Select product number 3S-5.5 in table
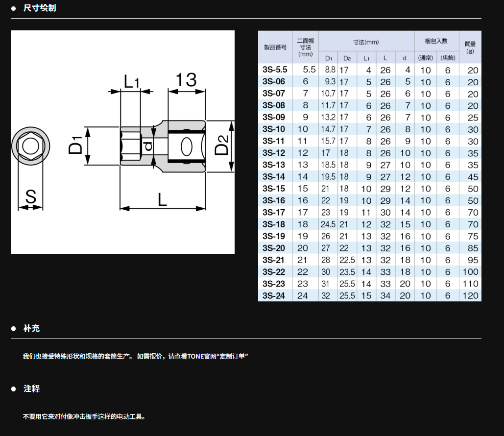The image size is (504, 436). click(x=274, y=70)
